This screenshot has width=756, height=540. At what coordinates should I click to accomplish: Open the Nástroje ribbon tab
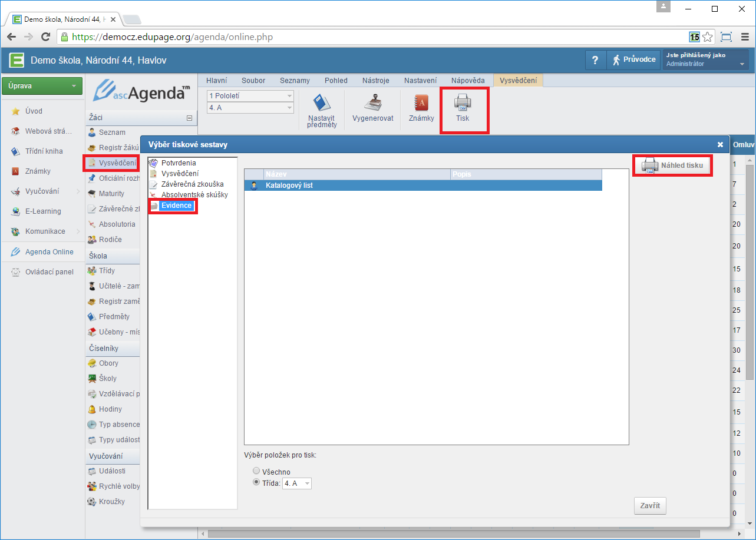click(x=375, y=81)
